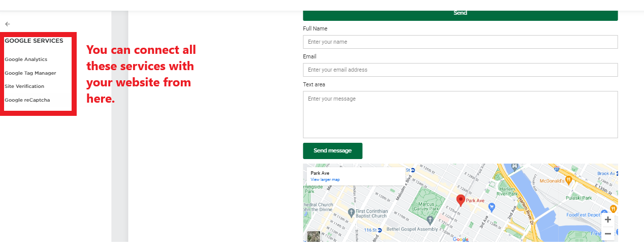
Task: Select the FoodFest Depot restaurant marker
Action: (x=614, y=208)
